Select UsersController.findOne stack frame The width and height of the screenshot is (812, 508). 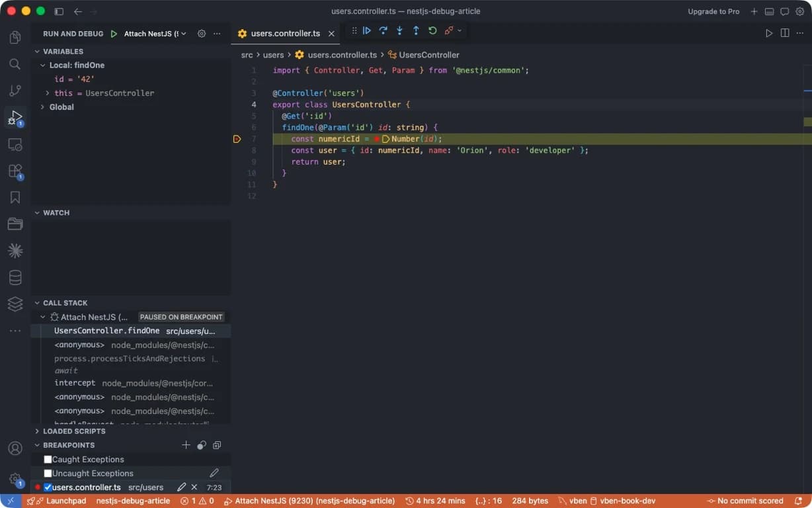tap(131, 331)
